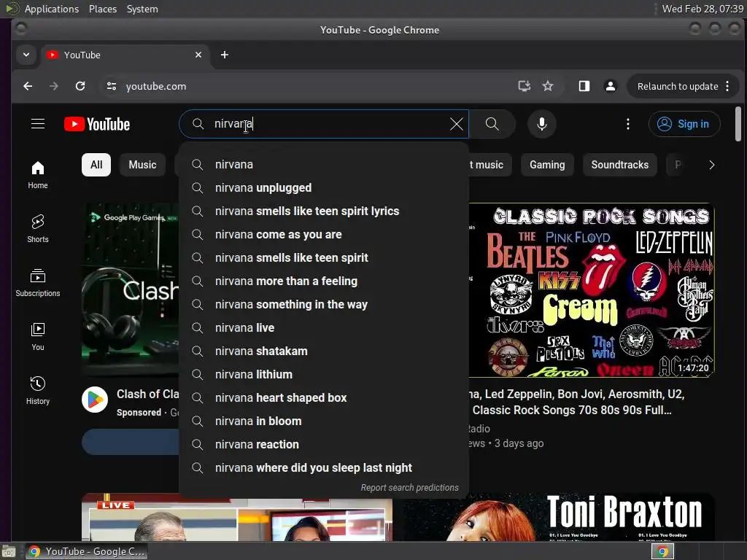
Task: Choose 'nirvana live' suggestion
Action: [x=324, y=327]
